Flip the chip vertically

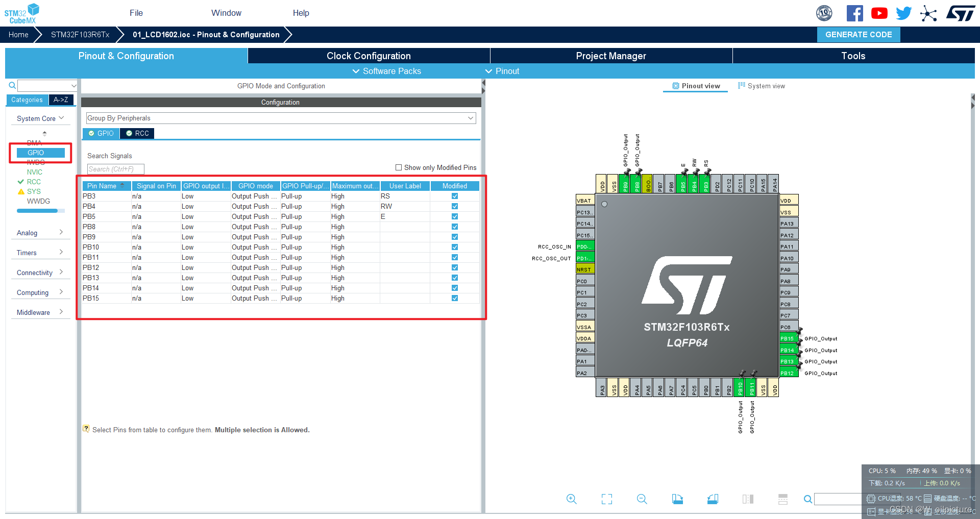[x=783, y=499]
